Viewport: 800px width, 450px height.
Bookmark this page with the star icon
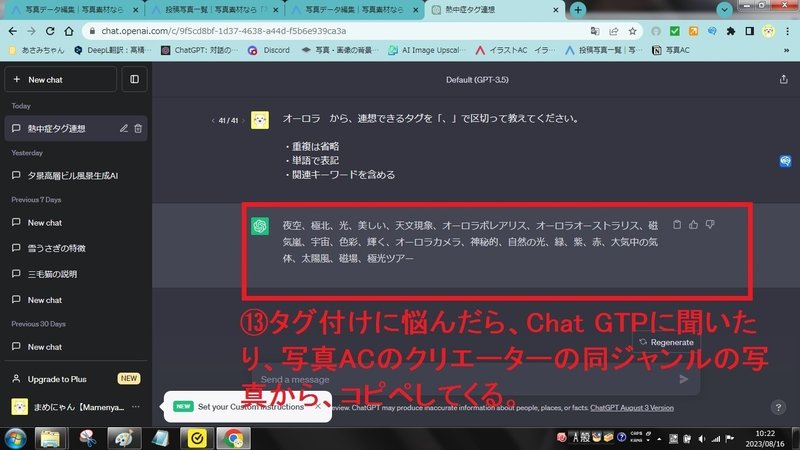click(x=633, y=31)
